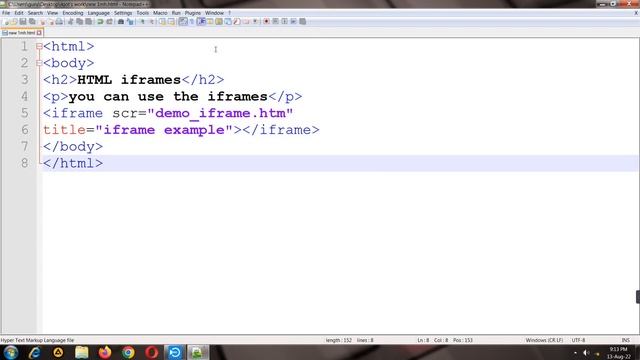Click Save Current Recorded Macro icon

point(302,21)
